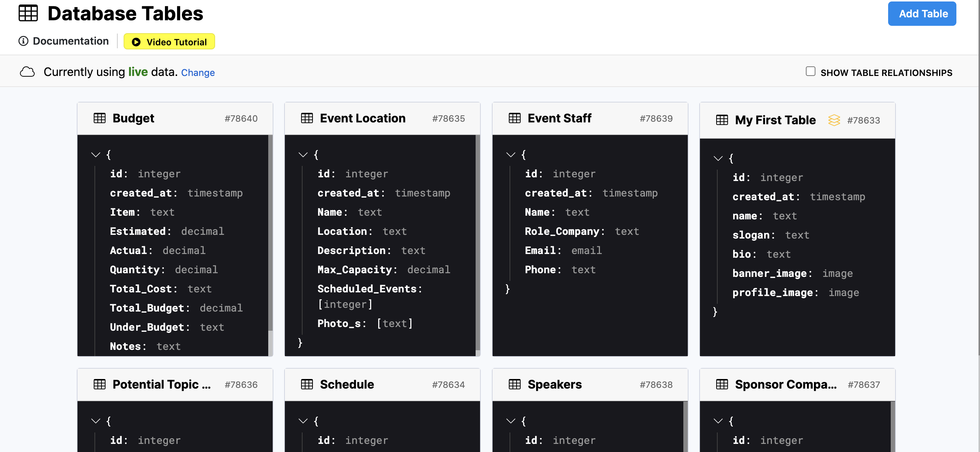The width and height of the screenshot is (980, 452).
Task: Click the green word live
Action: [138, 72]
